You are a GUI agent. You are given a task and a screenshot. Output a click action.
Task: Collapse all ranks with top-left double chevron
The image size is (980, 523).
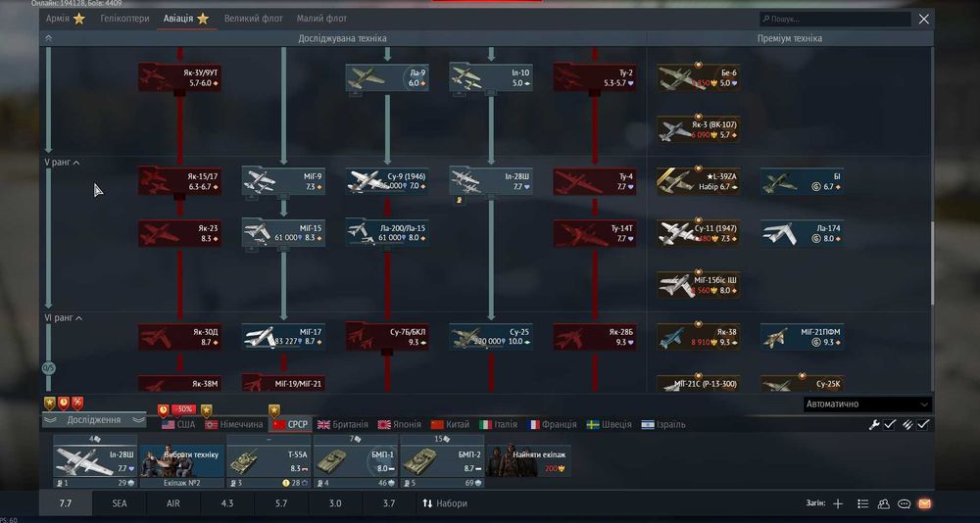click(x=48, y=38)
